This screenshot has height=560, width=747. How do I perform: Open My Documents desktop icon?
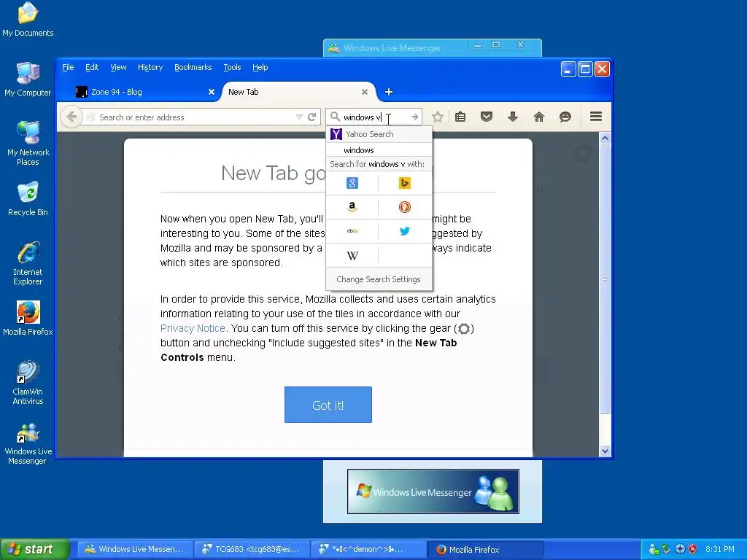(28, 20)
